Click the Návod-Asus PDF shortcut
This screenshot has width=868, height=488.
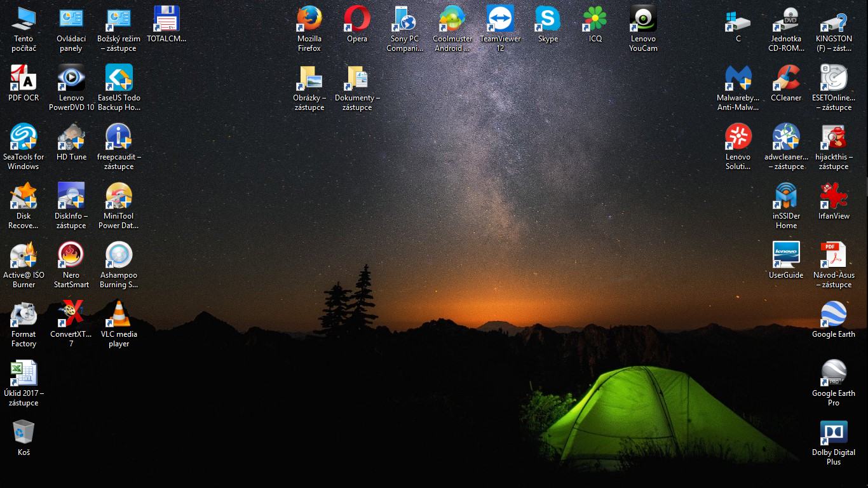(834, 255)
